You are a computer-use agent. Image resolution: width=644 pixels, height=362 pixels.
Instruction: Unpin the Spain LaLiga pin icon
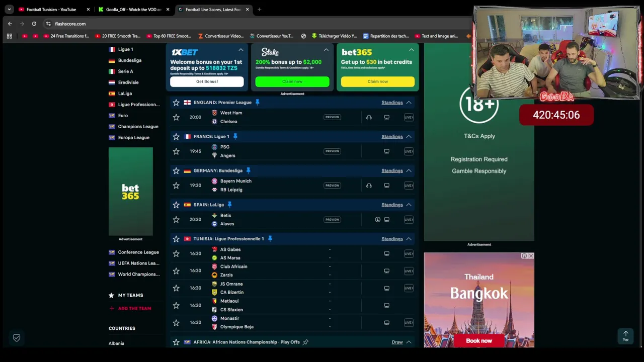click(x=229, y=205)
